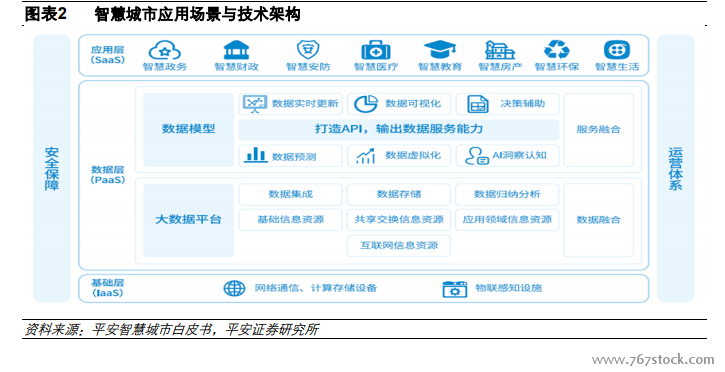
Task: Click the 智慧政务 cloud icon
Action: (x=165, y=50)
